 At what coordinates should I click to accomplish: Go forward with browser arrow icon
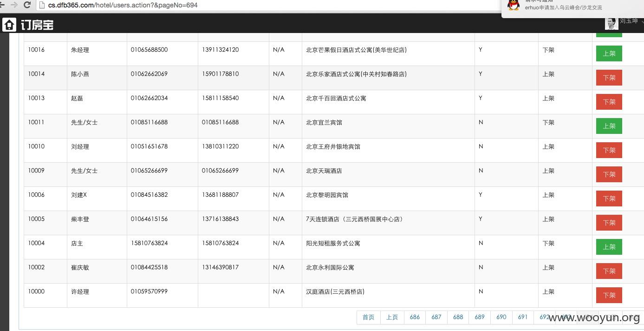14,5
